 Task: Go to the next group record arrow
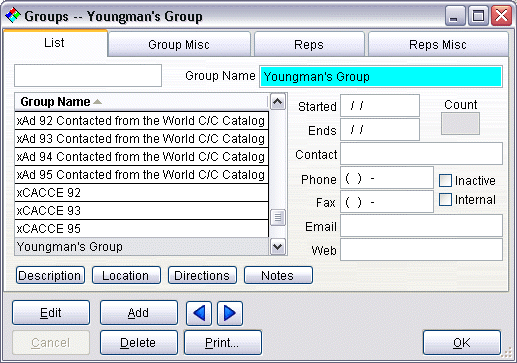pos(230,313)
